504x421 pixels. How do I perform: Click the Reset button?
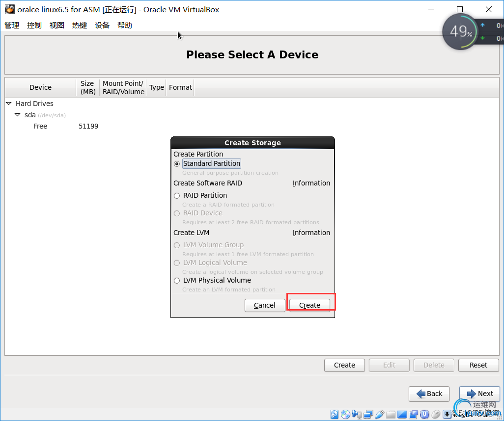pos(478,365)
